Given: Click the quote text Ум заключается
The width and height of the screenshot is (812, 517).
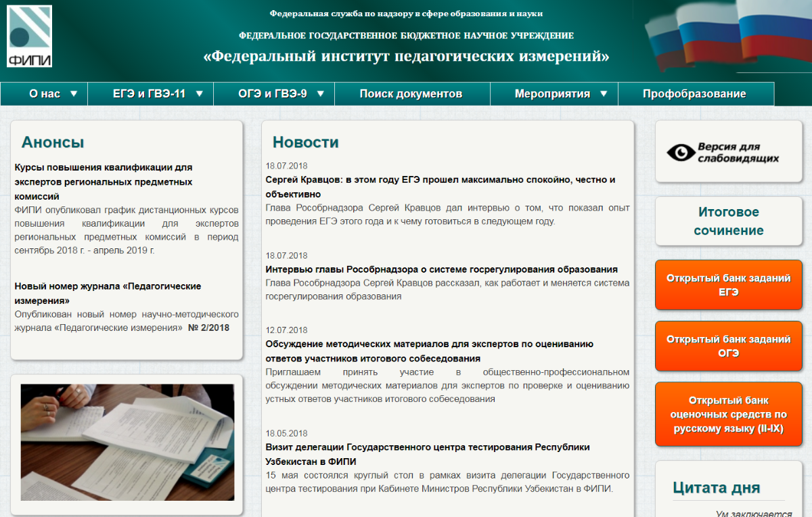Looking at the screenshot, I should tap(754, 513).
